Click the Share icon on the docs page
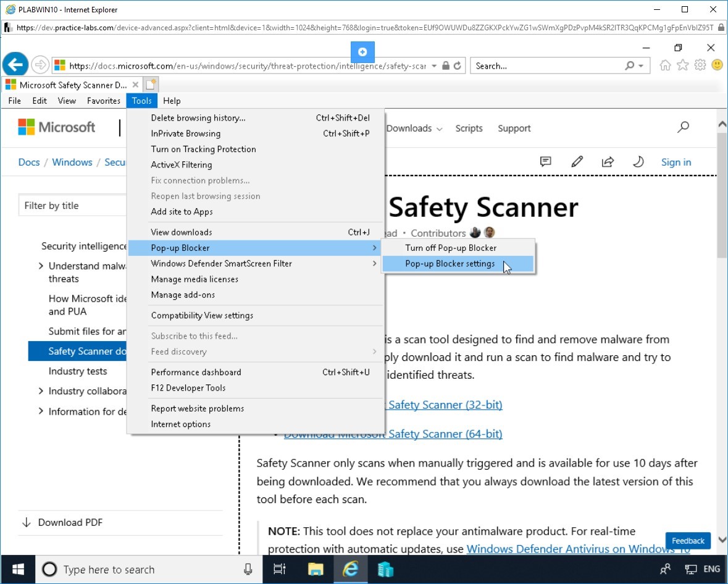The image size is (728, 584). (608, 162)
